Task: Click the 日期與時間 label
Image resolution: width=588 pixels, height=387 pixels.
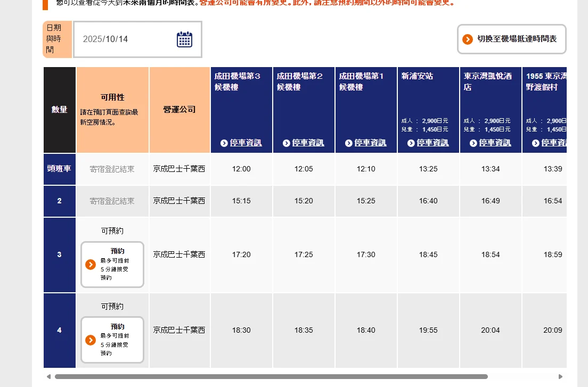Action: tap(57, 39)
